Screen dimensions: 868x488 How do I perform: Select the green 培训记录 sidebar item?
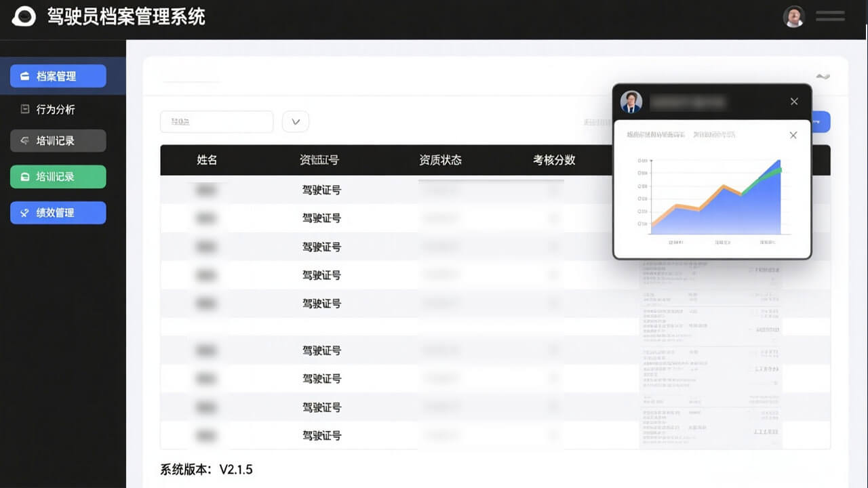tap(58, 177)
